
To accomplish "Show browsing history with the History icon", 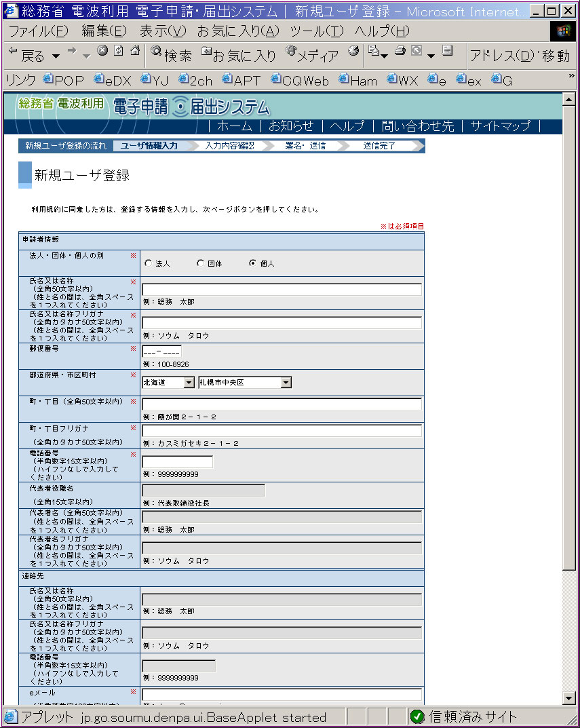I will coord(353,50).
